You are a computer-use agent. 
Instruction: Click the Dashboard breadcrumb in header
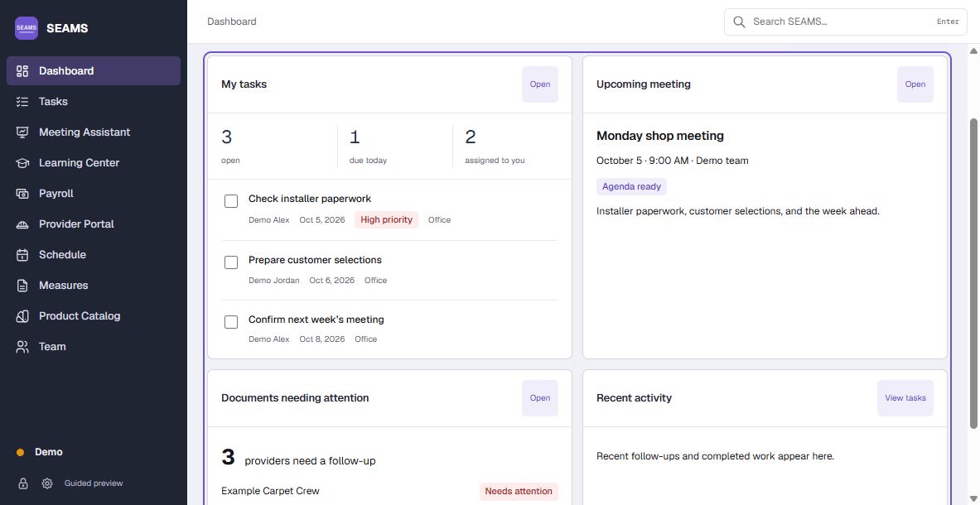232,22
